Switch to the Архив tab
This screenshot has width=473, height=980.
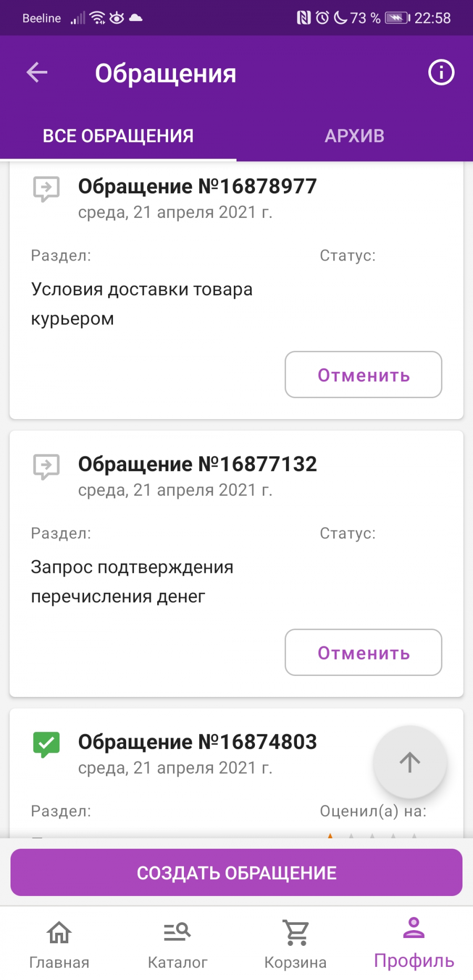click(354, 136)
